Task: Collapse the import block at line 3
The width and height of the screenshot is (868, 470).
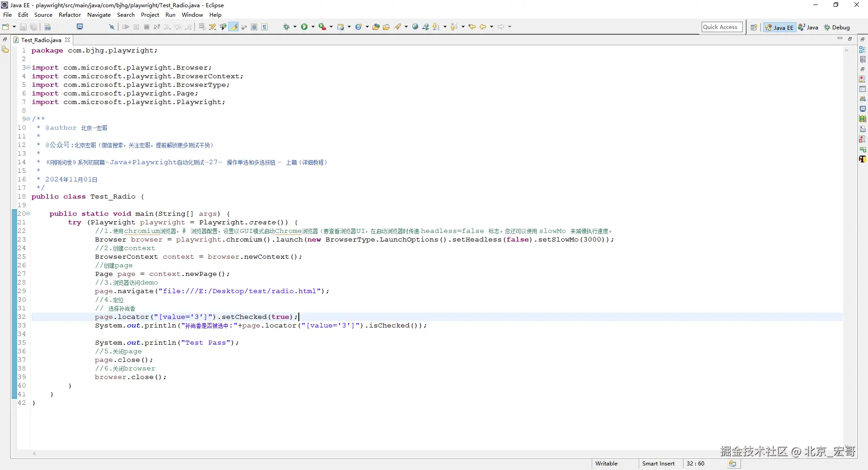Action: coord(28,67)
